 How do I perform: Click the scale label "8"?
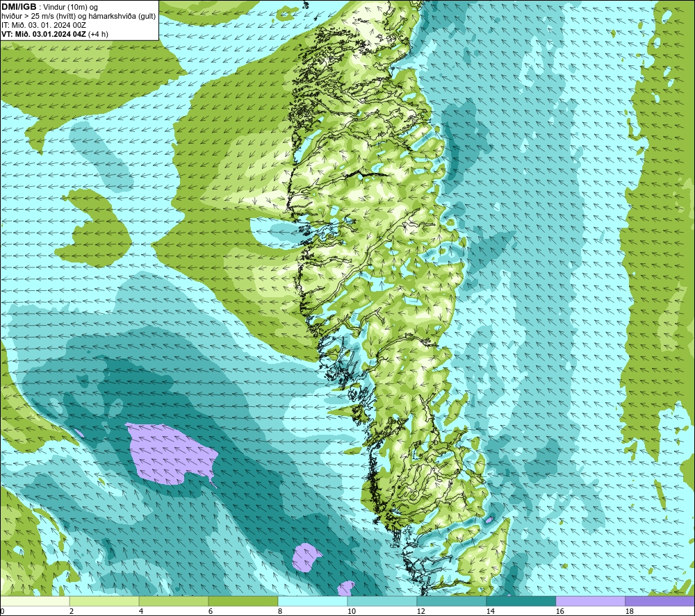(279, 611)
